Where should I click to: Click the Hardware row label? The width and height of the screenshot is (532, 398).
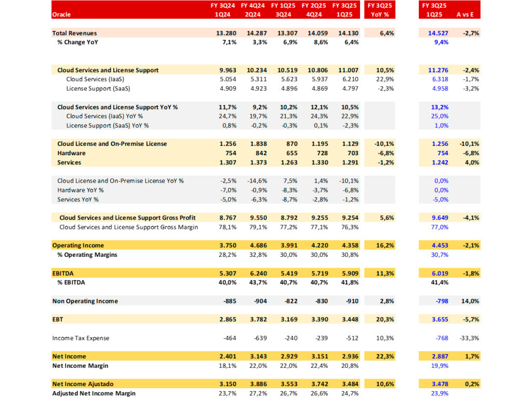pyautogui.click(x=71, y=153)
